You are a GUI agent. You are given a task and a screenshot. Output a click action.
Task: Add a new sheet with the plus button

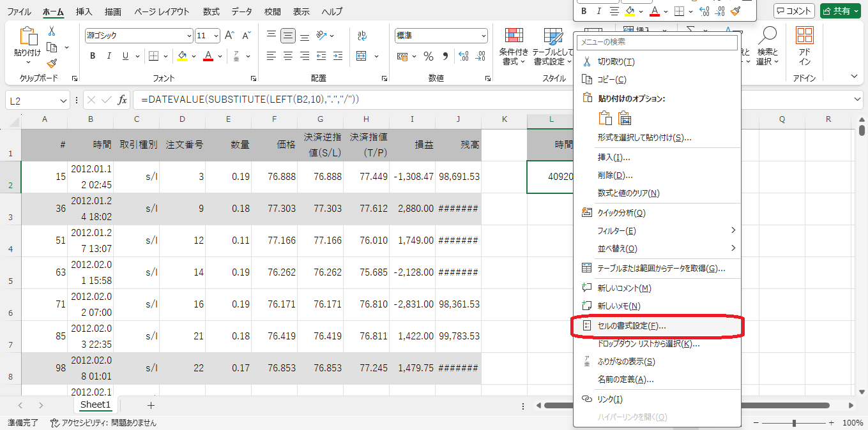pos(151,405)
